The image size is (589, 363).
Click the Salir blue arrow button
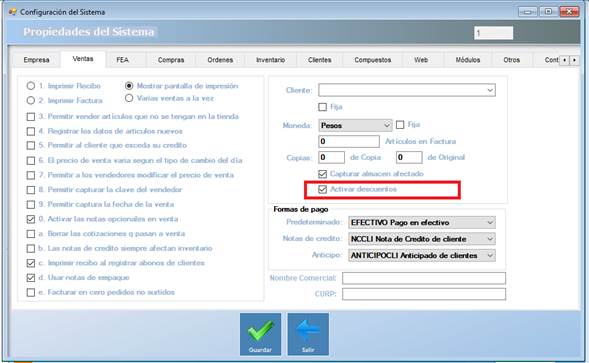308,334
